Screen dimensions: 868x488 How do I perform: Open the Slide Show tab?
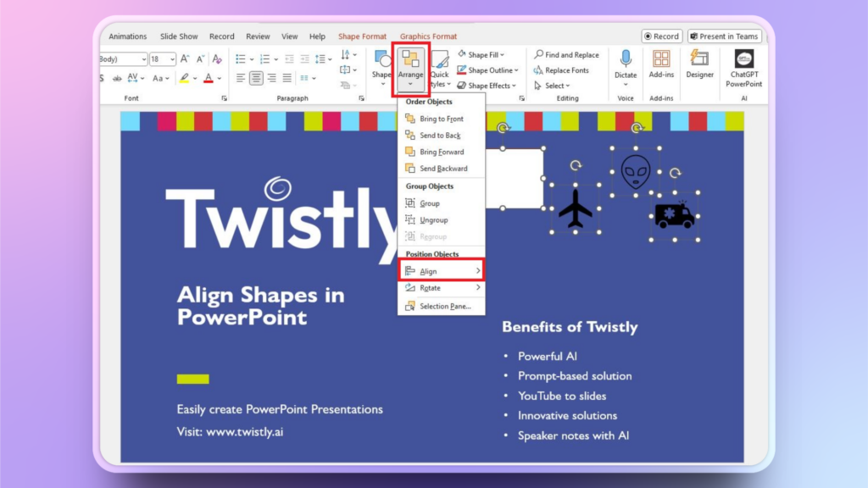click(179, 36)
